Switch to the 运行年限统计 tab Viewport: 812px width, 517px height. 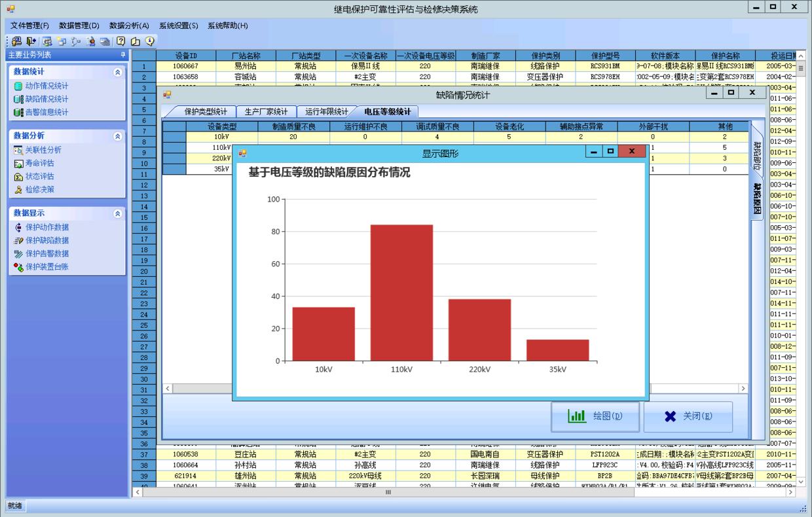tap(327, 112)
